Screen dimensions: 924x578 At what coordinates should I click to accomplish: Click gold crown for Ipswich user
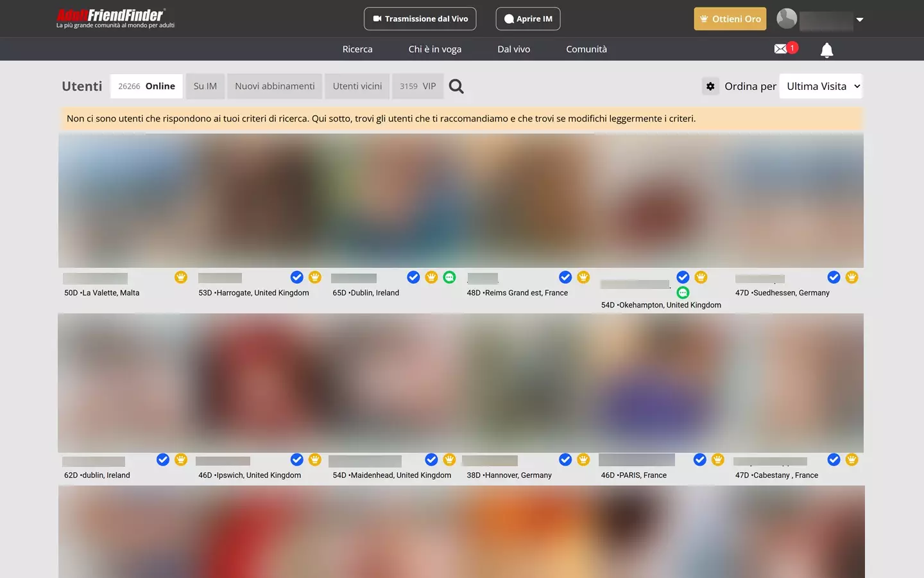pyautogui.click(x=314, y=459)
